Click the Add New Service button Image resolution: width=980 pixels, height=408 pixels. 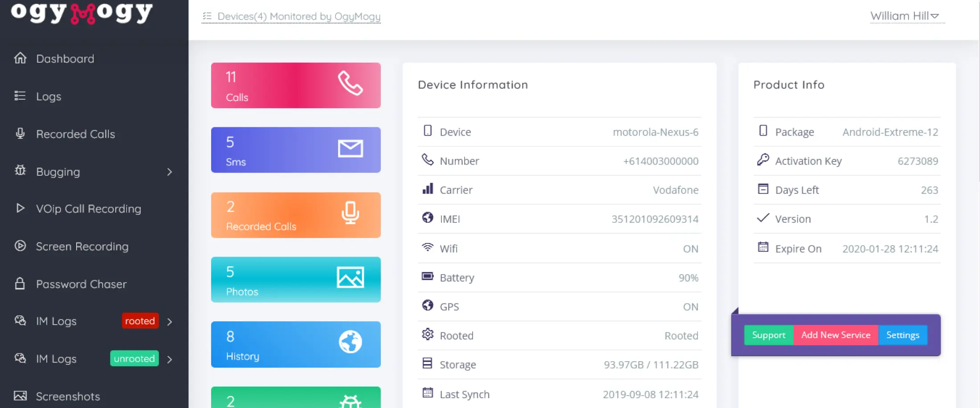836,335
